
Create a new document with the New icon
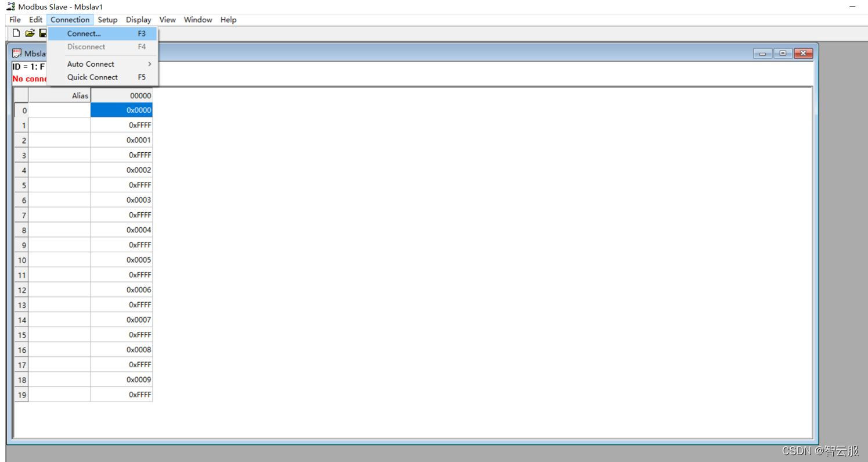click(16, 33)
